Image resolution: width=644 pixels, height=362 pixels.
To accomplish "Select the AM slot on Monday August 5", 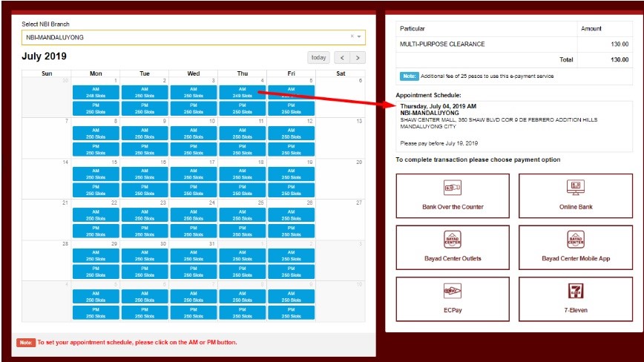I will pyautogui.click(x=96, y=297).
